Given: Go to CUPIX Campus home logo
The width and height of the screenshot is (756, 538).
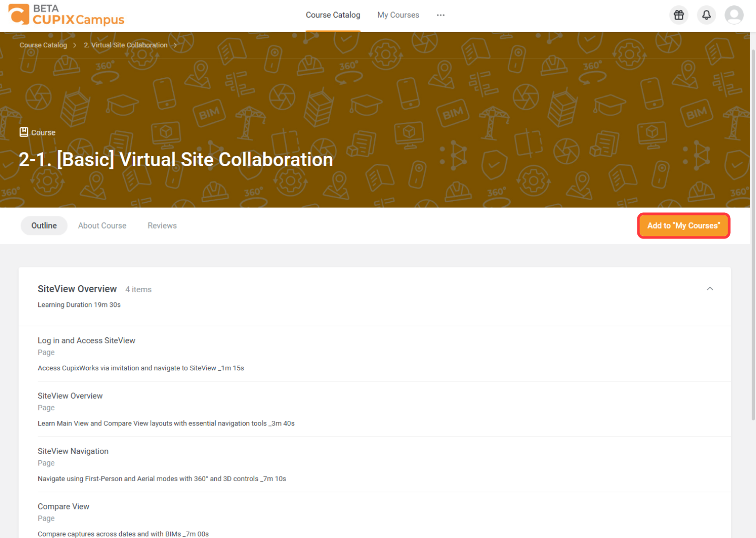Looking at the screenshot, I should [67, 15].
